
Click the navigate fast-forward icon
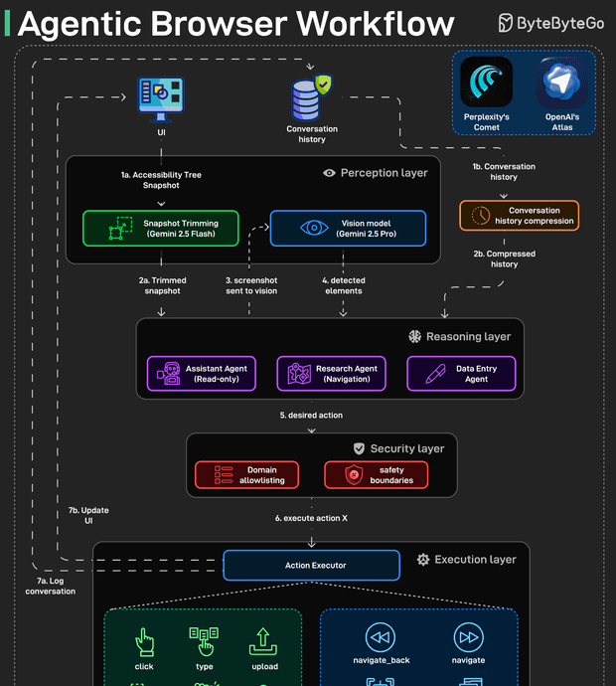pyautogui.click(x=468, y=637)
